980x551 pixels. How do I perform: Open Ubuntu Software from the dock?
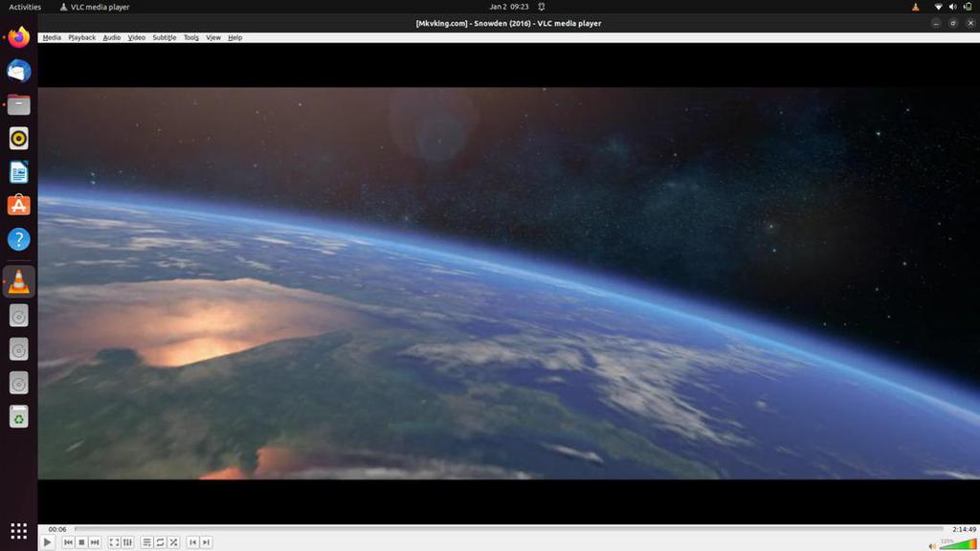coord(19,206)
